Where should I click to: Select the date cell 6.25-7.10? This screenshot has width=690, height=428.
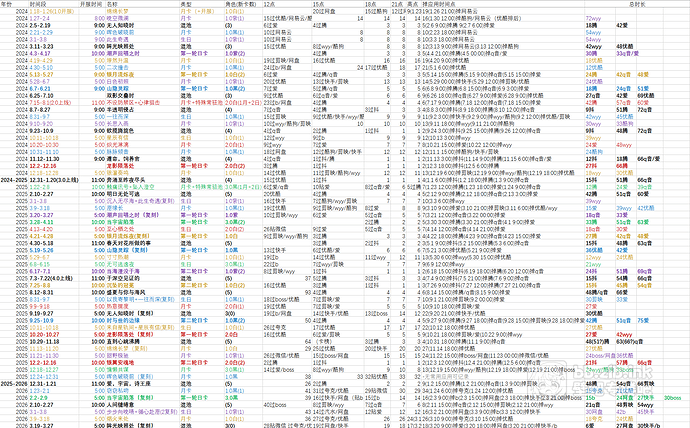[41, 95]
